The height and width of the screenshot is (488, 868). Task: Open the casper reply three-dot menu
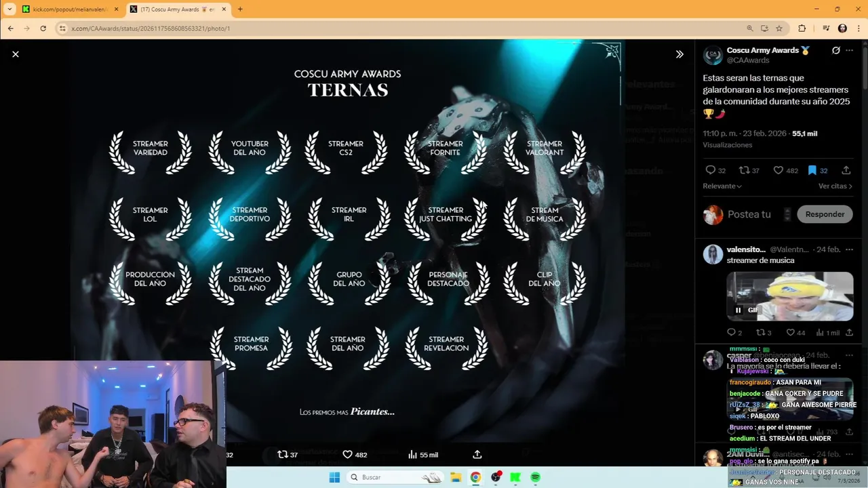click(x=850, y=355)
